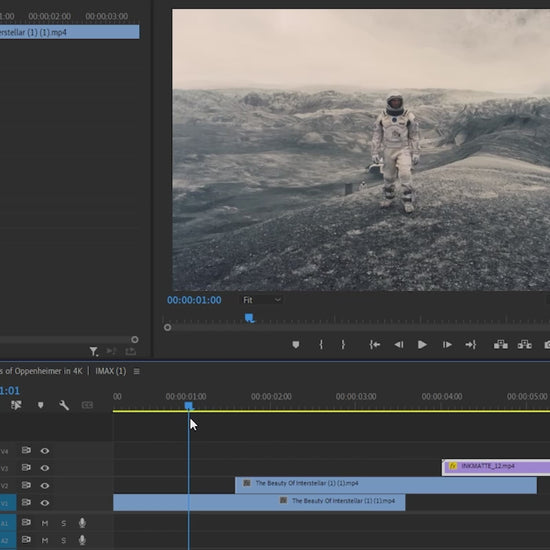Toggle track targeting for V1
This screenshot has height=550, width=550.
[7, 503]
